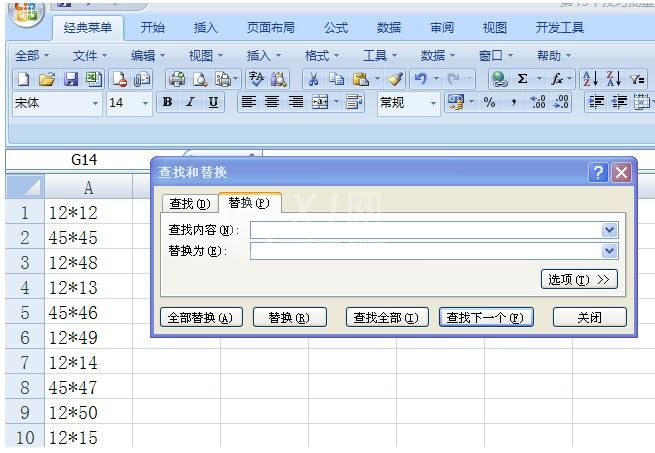Click the filter funnel icon

coord(637,79)
